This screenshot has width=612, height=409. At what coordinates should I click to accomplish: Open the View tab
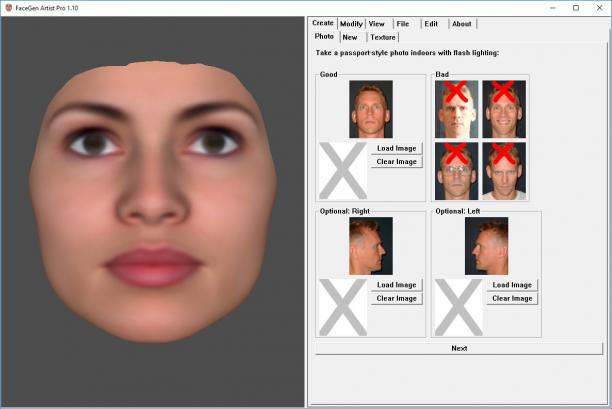377,24
